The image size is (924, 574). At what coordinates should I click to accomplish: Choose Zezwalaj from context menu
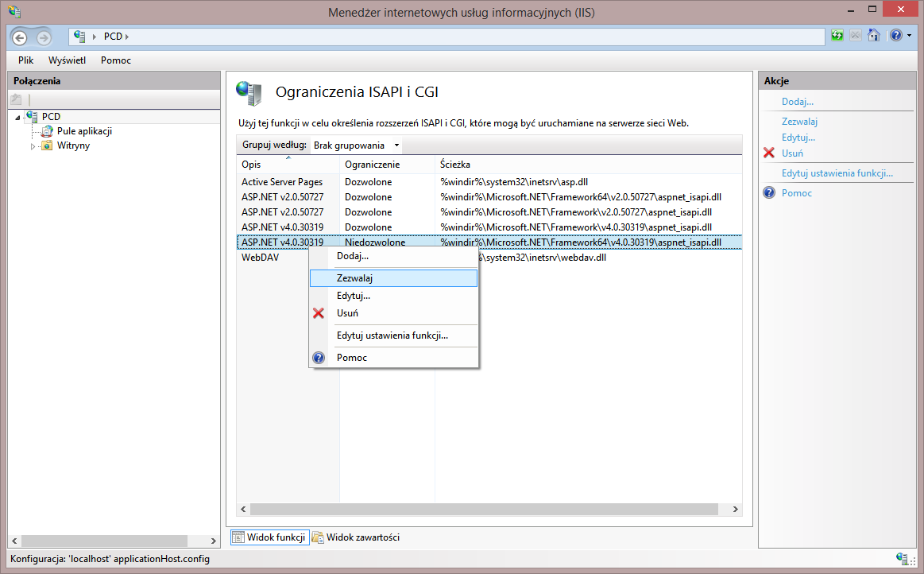coord(393,277)
